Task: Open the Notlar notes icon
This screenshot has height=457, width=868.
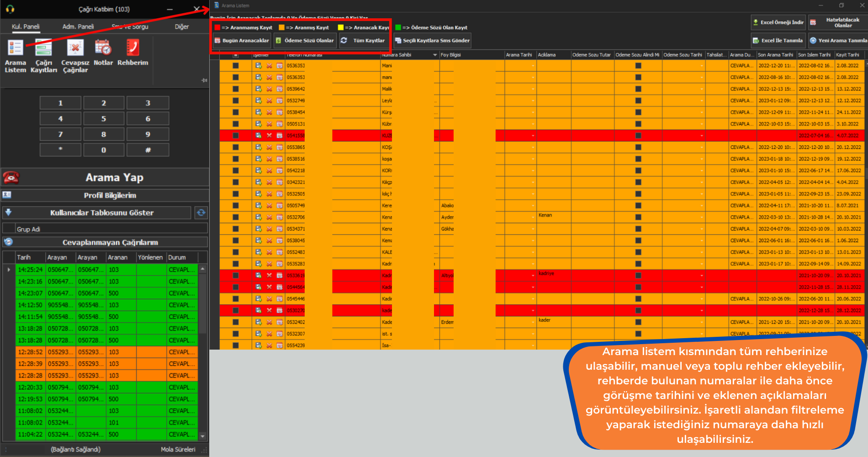Action: pos(103,53)
